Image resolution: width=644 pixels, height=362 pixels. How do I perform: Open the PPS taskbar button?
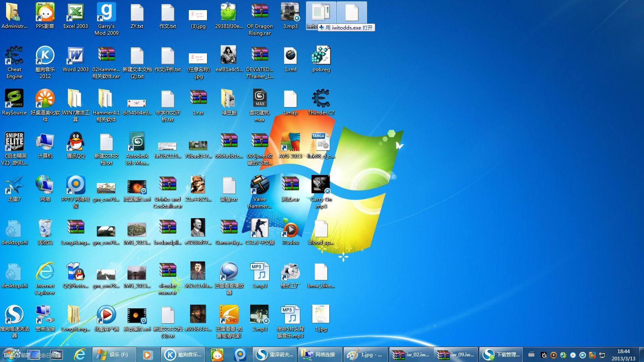217,355
